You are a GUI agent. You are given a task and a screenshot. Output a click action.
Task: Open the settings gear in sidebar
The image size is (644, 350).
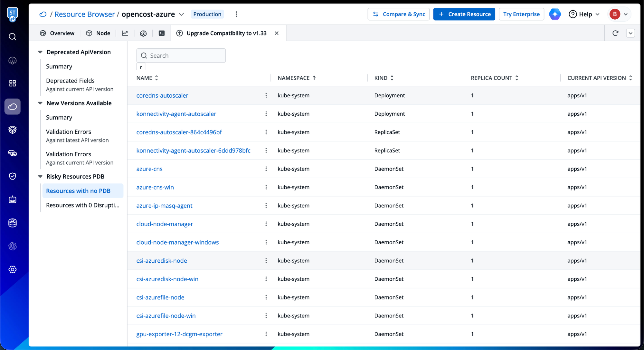(x=12, y=269)
